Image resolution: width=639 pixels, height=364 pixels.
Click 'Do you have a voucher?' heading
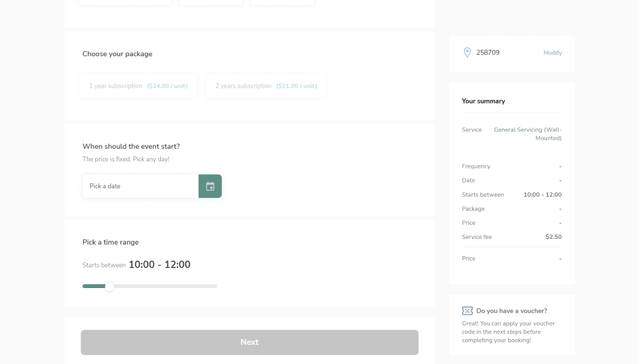coord(511,311)
